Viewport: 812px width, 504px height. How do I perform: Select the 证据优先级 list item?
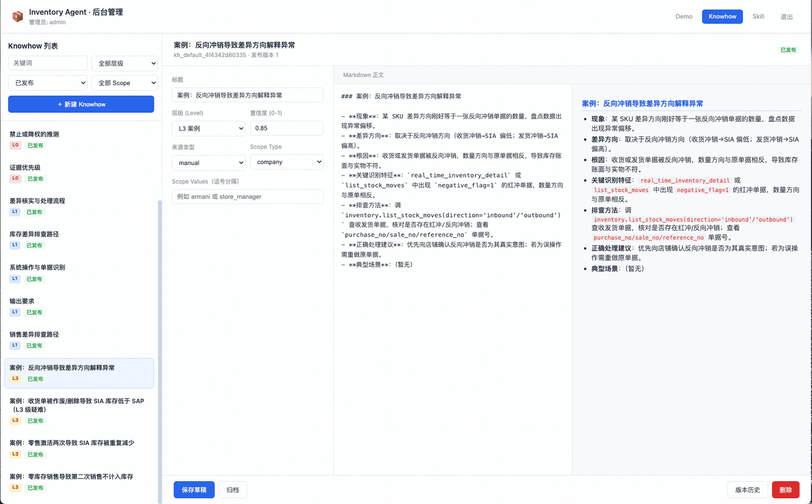click(x=79, y=172)
